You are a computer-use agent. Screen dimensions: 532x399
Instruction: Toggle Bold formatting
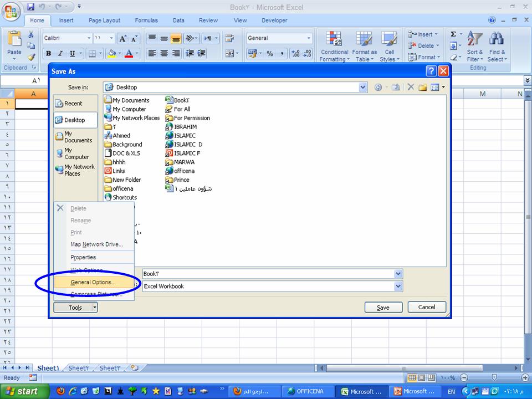click(49, 53)
